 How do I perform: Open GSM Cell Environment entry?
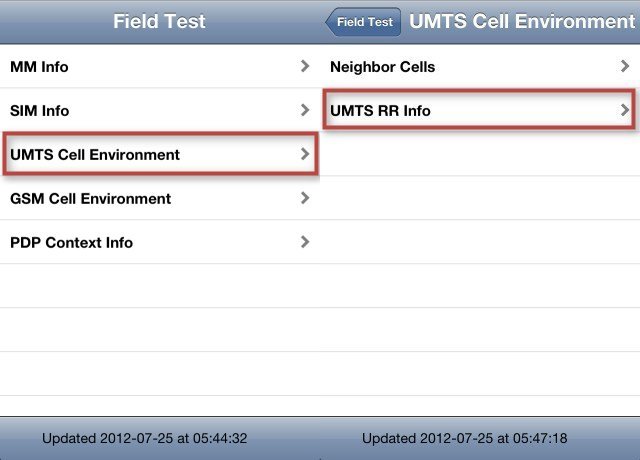click(x=160, y=198)
